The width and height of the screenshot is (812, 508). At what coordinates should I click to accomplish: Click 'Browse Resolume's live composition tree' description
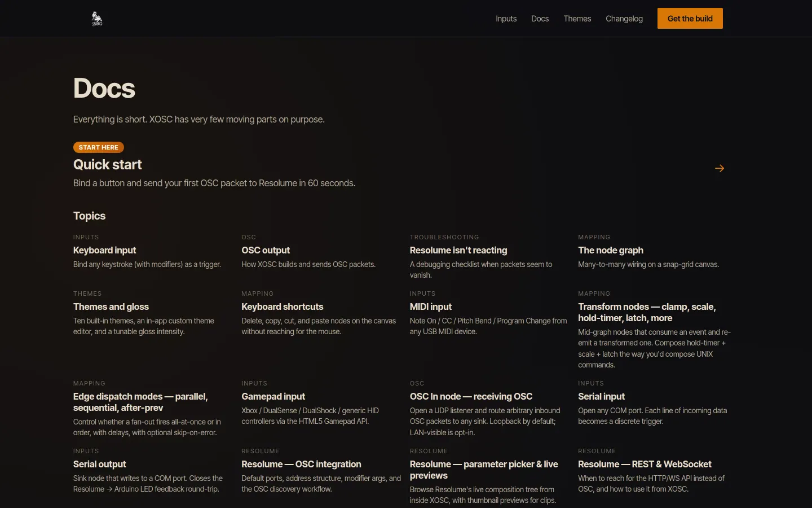[483, 495]
